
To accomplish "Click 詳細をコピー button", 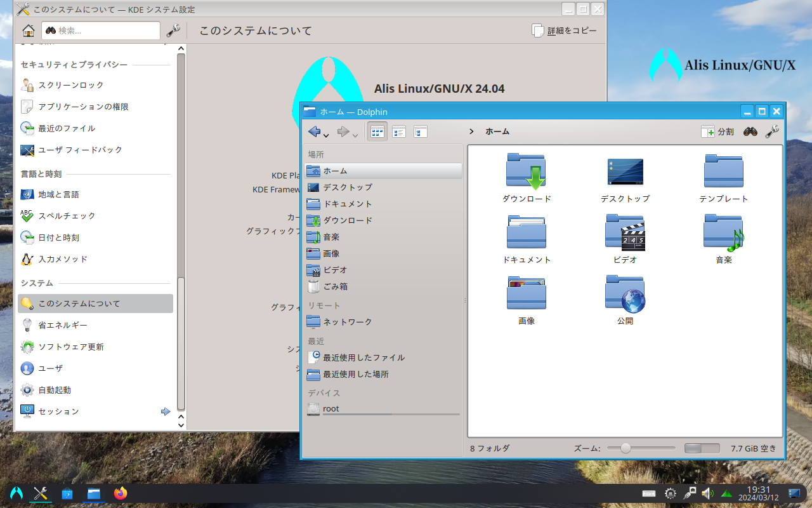I will [x=564, y=30].
